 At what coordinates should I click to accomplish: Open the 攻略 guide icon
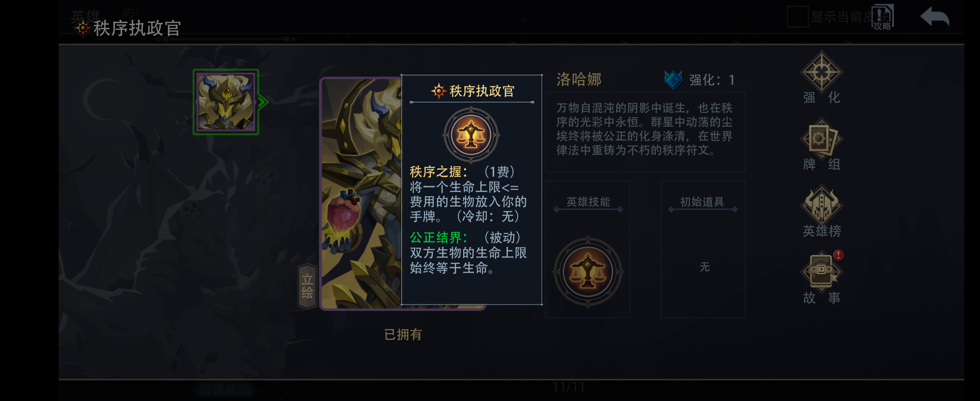[x=882, y=17]
